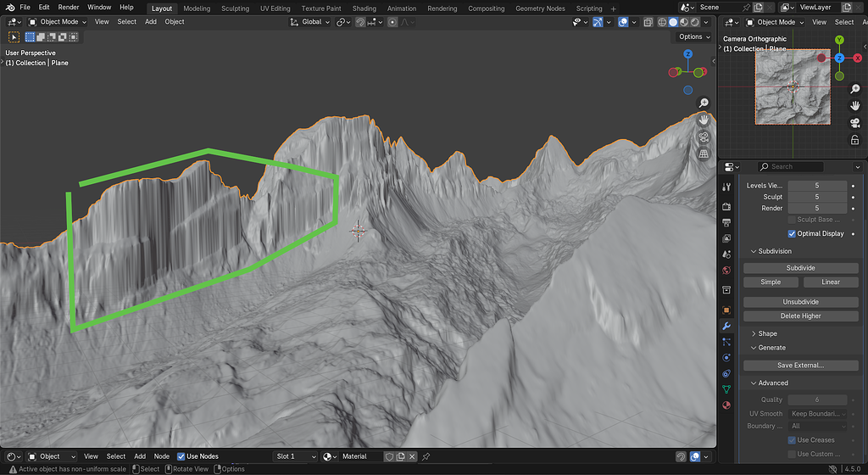Open Boundary Smooth All dropdown
This screenshot has width=868, height=475.
pos(818,427)
